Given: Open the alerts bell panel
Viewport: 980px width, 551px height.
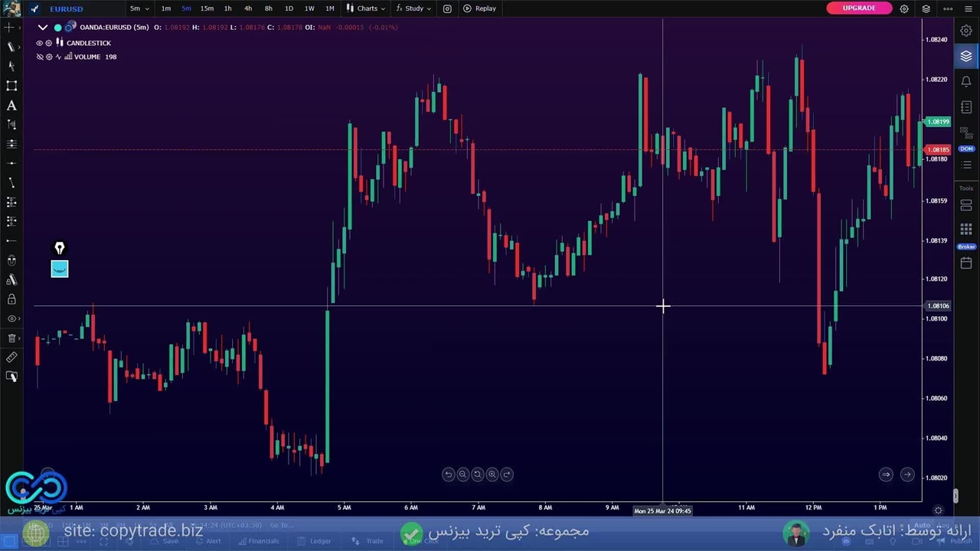Looking at the screenshot, I should tap(966, 82).
